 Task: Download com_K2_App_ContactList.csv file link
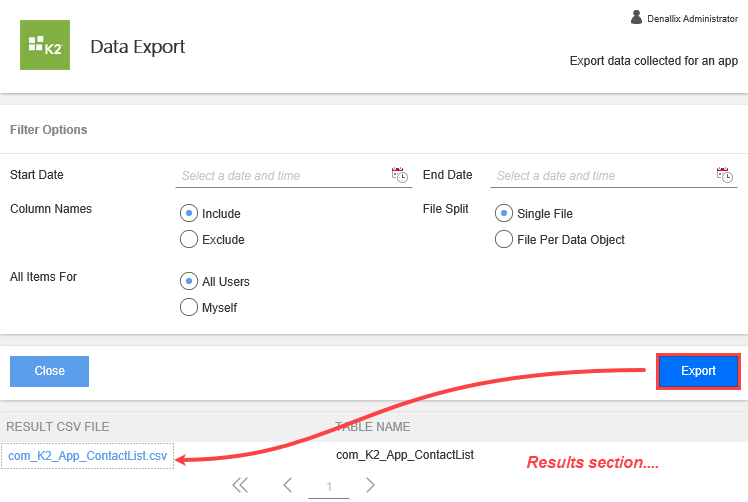click(88, 456)
